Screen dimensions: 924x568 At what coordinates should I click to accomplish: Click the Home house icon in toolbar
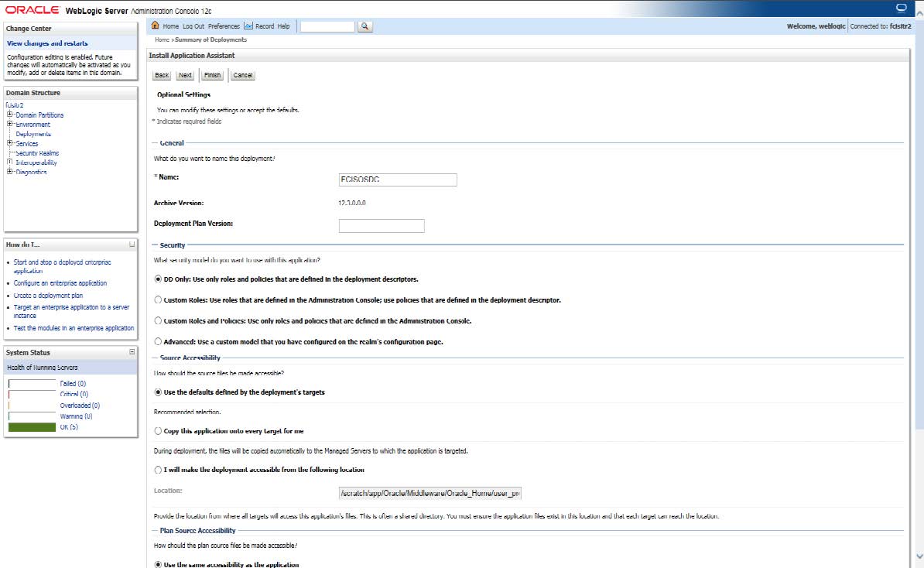coord(155,26)
